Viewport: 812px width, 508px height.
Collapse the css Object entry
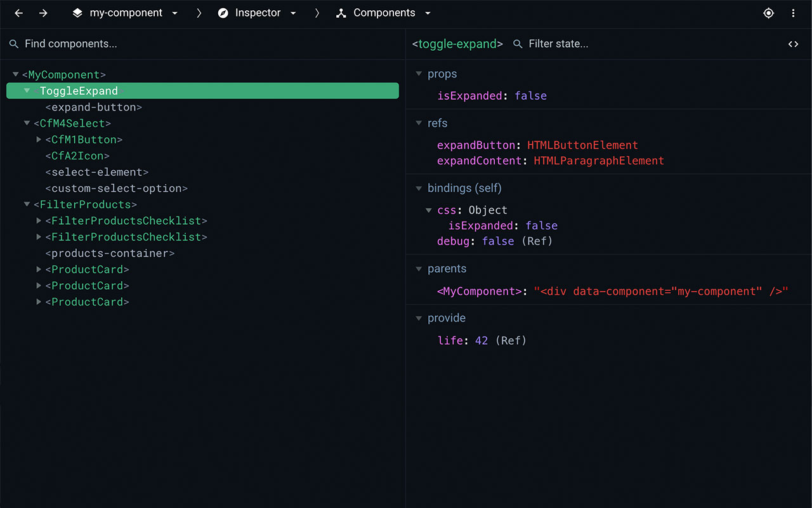coord(429,210)
